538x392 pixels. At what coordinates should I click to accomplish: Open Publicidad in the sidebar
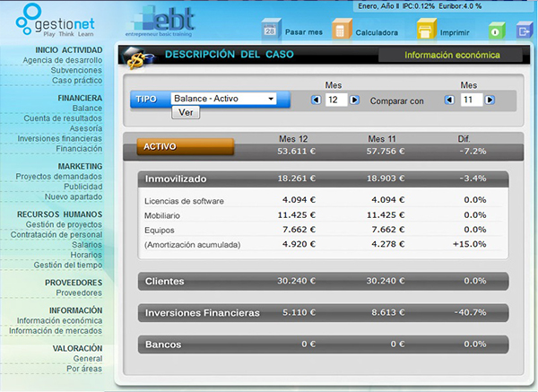83,187
